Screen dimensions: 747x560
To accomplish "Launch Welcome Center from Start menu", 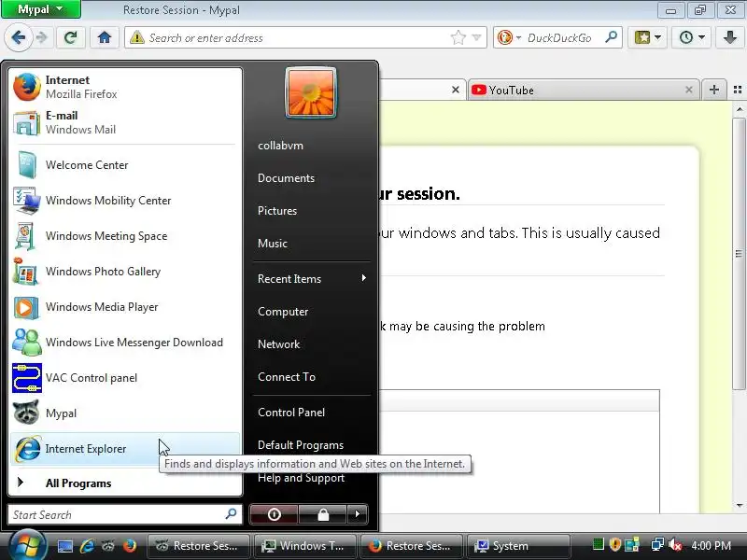I will pos(125,165).
